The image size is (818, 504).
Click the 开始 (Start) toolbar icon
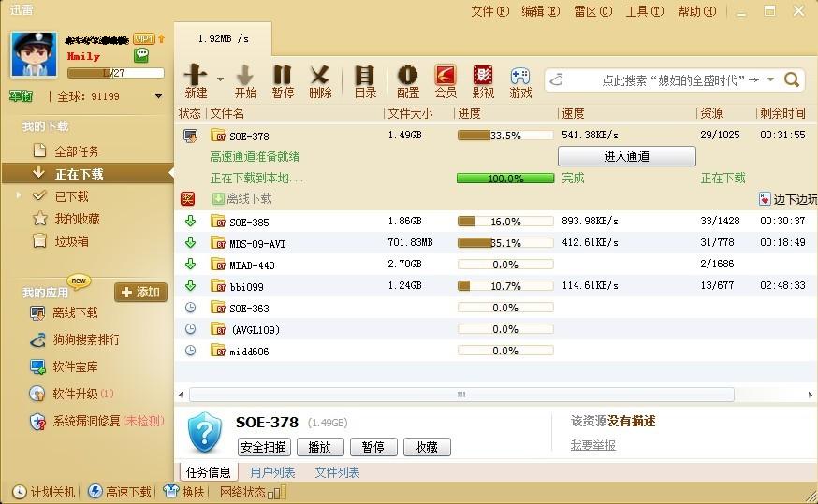pyautogui.click(x=245, y=81)
